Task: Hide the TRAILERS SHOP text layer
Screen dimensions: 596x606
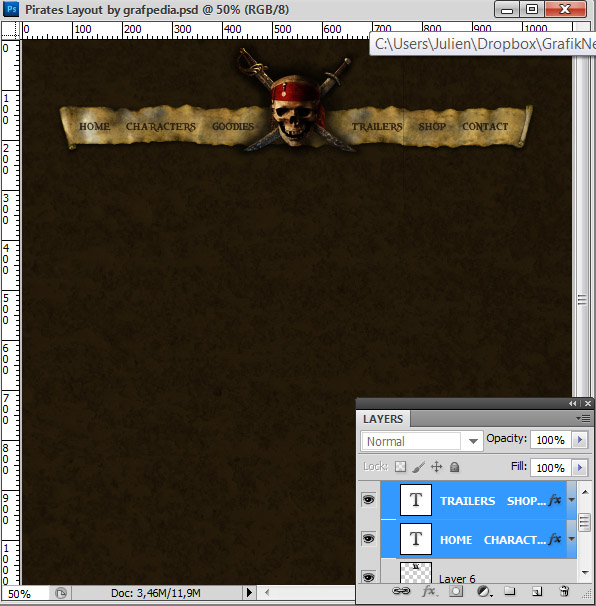Action: pyautogui.click(x=368, y=500)
